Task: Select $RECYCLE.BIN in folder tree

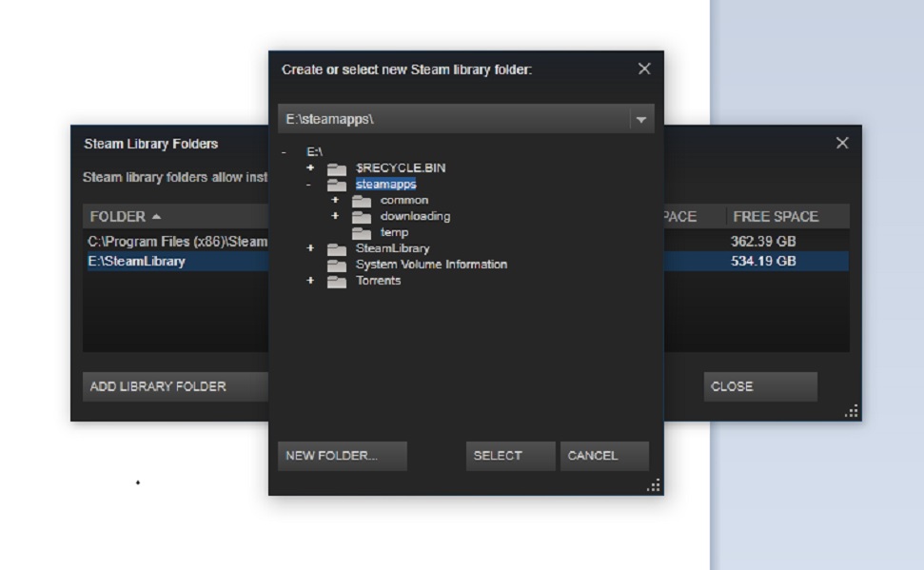Action: point(401,168)
